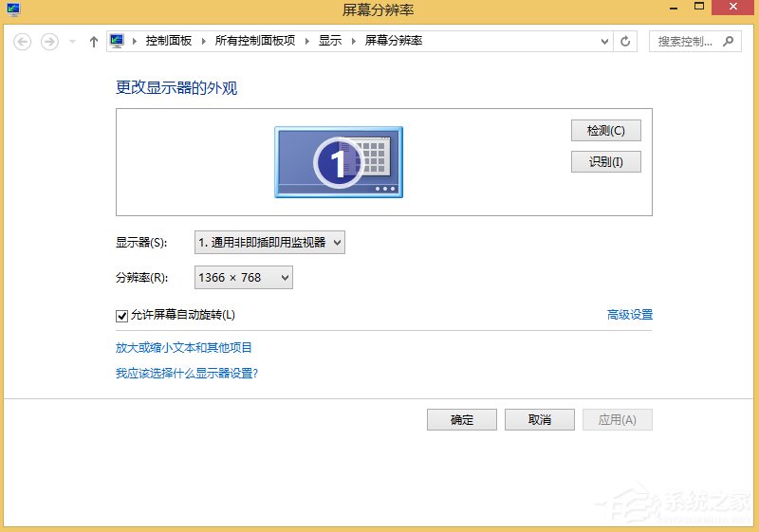Click the 确定 button
759x532 pixels.
coord(462,420)
